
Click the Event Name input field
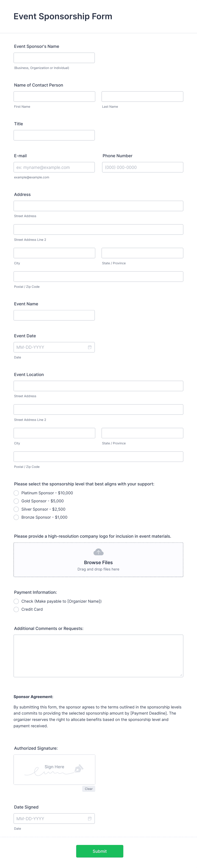[x=54, y=315]
